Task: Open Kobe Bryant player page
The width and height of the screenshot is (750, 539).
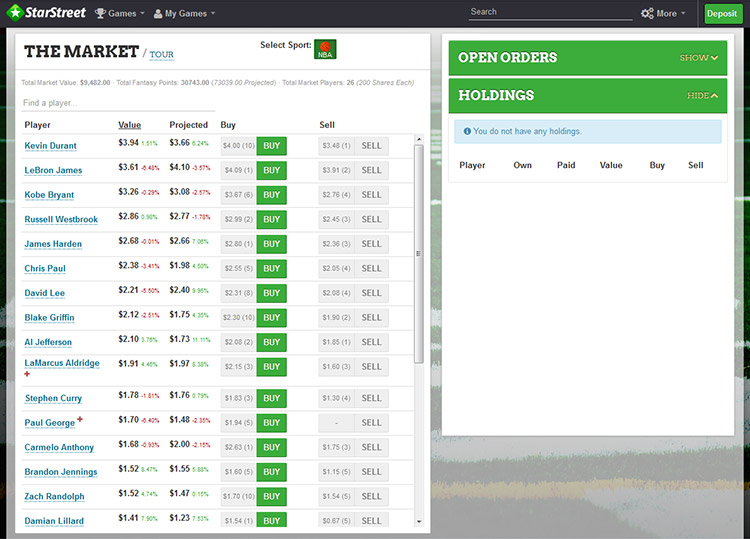Action: (x=49, y=195)
